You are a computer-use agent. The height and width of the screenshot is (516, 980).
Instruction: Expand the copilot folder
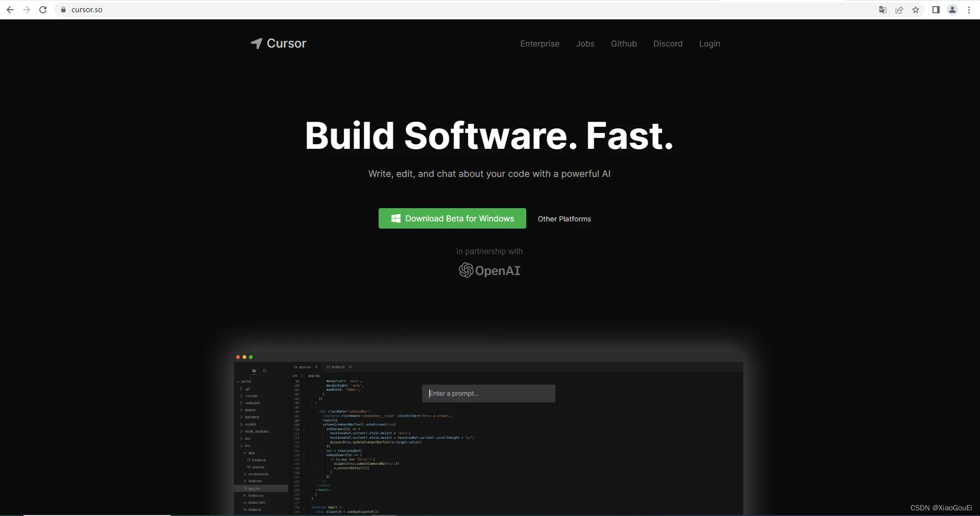[248, 424]
